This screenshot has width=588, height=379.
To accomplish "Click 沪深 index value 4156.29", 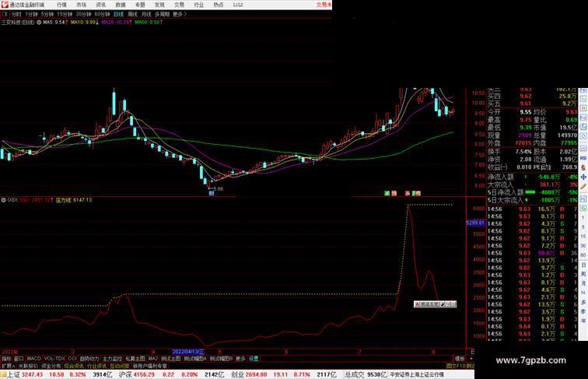I will 145,374.
